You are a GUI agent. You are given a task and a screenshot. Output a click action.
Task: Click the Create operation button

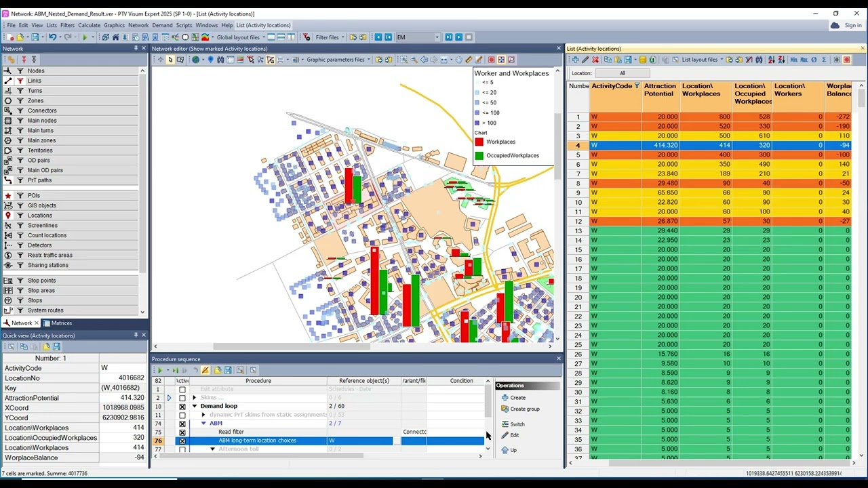pyautogui.click(x=513, y=398)
